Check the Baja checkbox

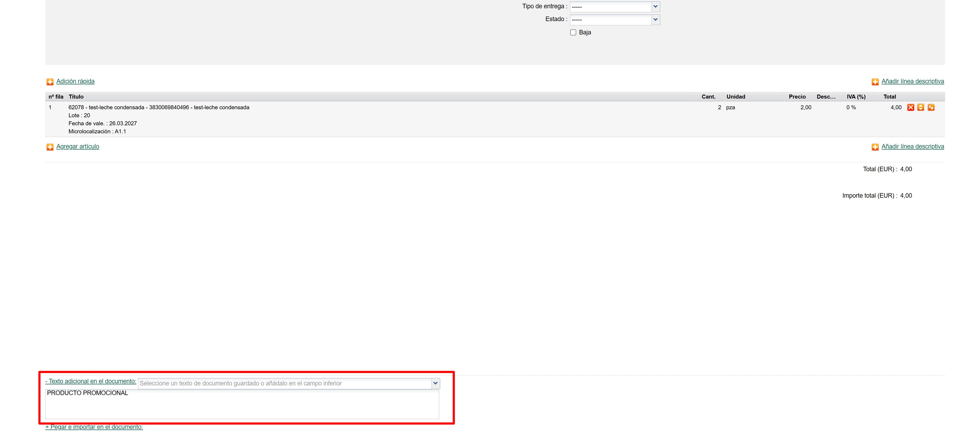[x=573, y=33]
